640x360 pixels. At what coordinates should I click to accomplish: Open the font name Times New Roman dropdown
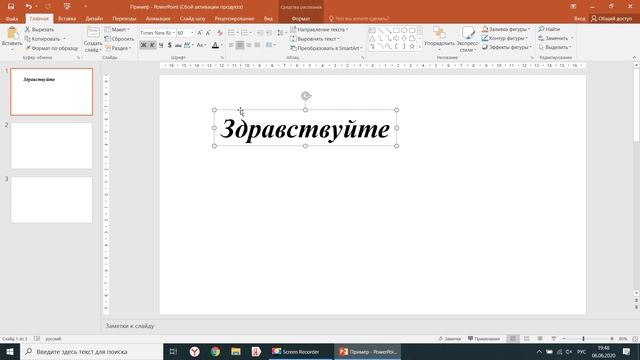tap(173, 33)
